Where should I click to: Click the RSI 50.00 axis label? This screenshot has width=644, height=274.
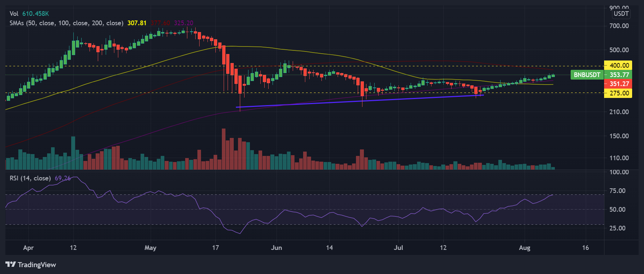point(617,210)
